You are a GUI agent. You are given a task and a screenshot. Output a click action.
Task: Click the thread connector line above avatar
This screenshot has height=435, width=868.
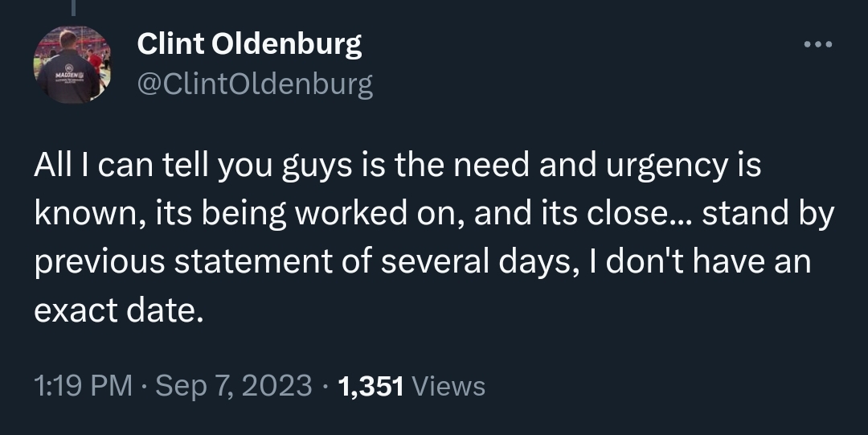click(73, 8)
